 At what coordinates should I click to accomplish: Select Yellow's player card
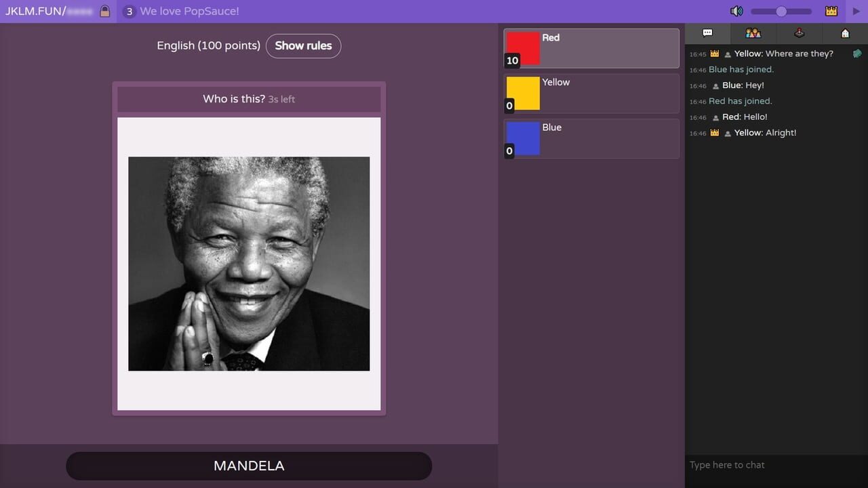(590, 93)
